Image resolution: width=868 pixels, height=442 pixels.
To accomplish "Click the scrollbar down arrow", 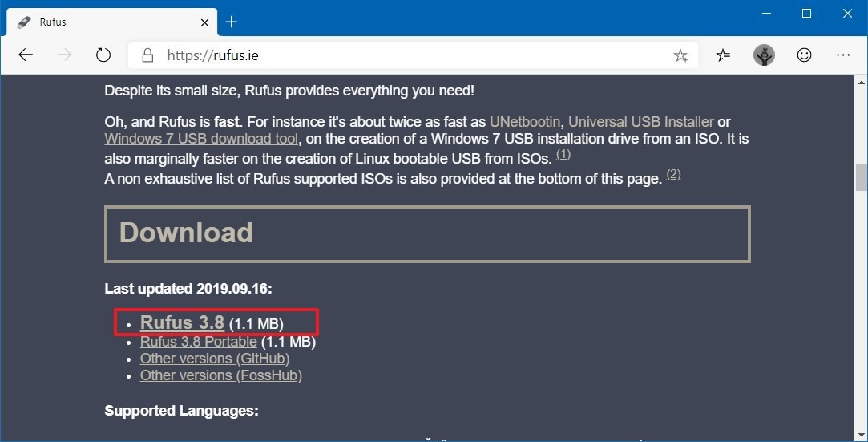I will click(x=860, y=434).
